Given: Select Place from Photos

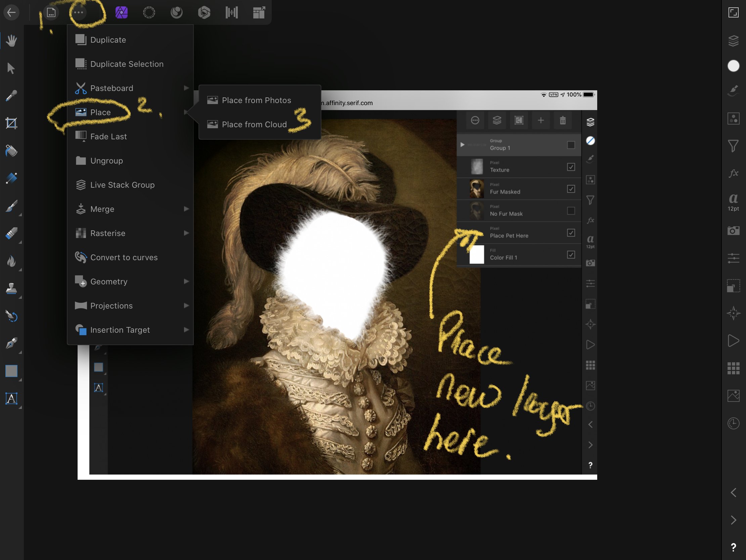Looking at the screenshot, I should pyautogui.click(x=260, y=100).
